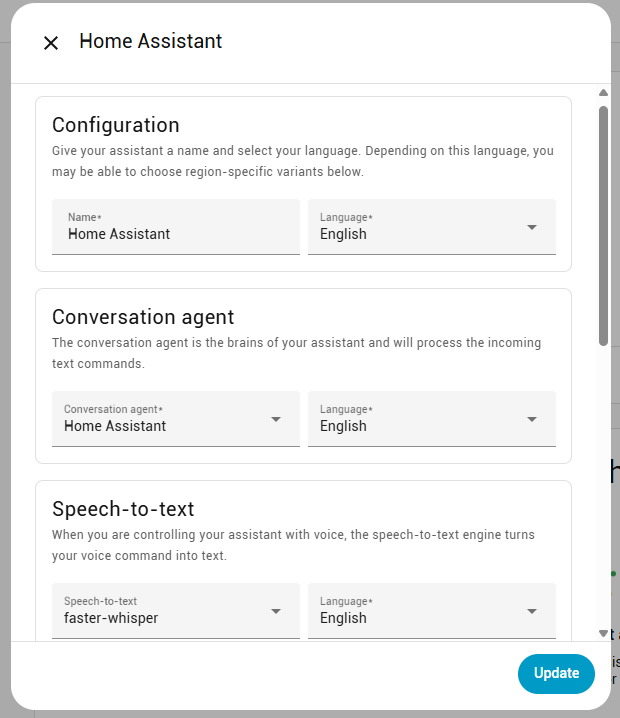This screenshot has width=620, height=718.
Task: Click the Name field label
Action: (x=86, y=217)
